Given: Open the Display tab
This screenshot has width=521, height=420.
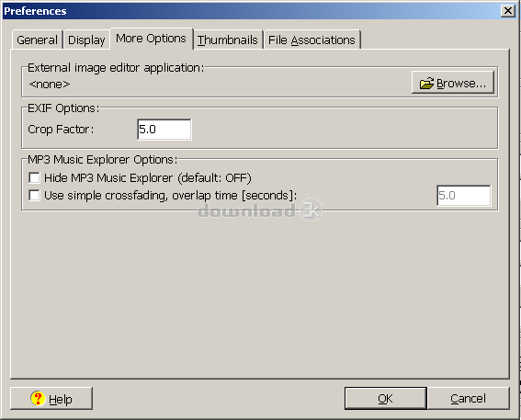Looking at the screenshot, I should click(86, 40).
